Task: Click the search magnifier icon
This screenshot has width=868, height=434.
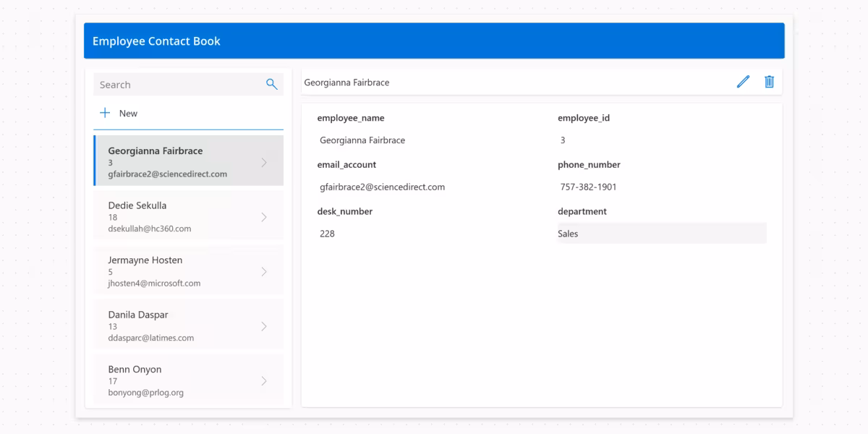Action: 271,84
